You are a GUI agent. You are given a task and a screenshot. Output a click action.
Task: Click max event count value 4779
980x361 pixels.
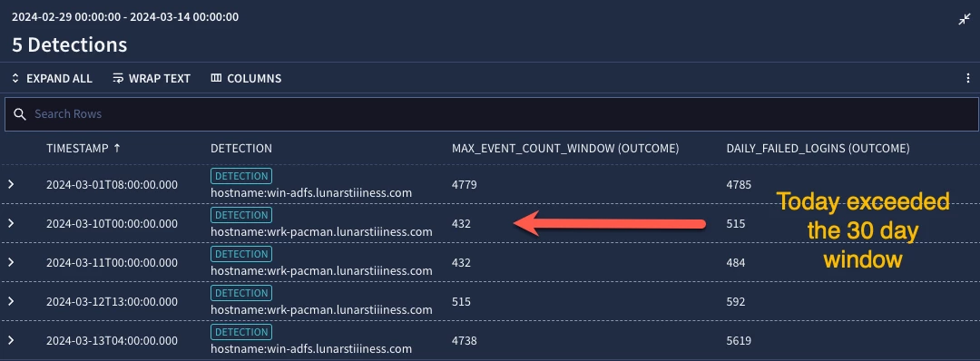tap(465, 185)
